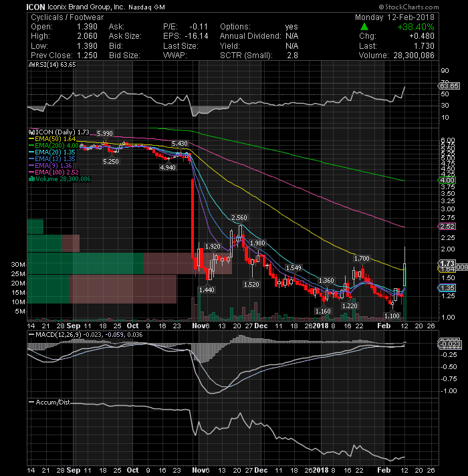
Task: Click the High: 2.060 value
Action: pos(64,36)
